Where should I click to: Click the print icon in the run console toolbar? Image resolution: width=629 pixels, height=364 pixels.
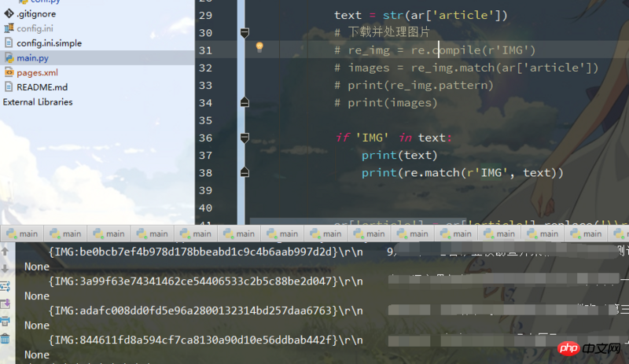pyautogui.click(x=6, y=322)
